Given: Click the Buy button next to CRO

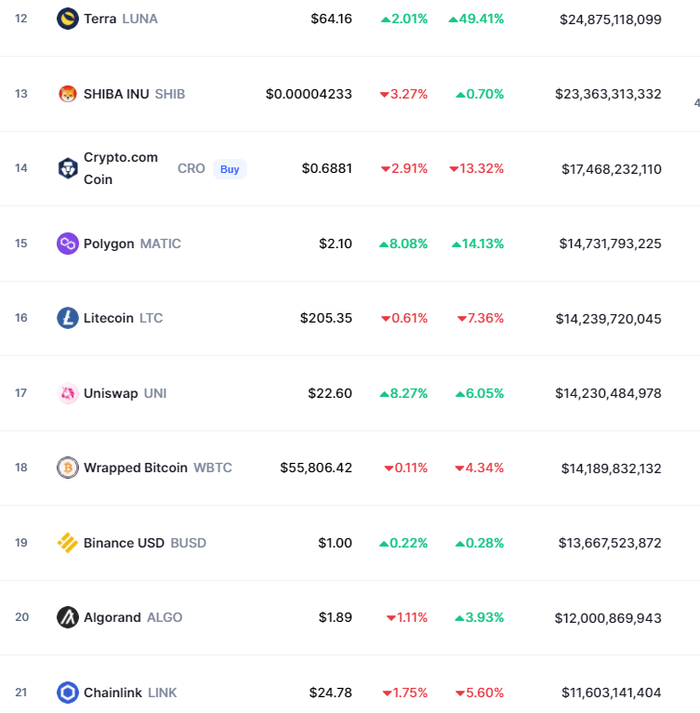Looking at the screenshot, I should [230, 169].
